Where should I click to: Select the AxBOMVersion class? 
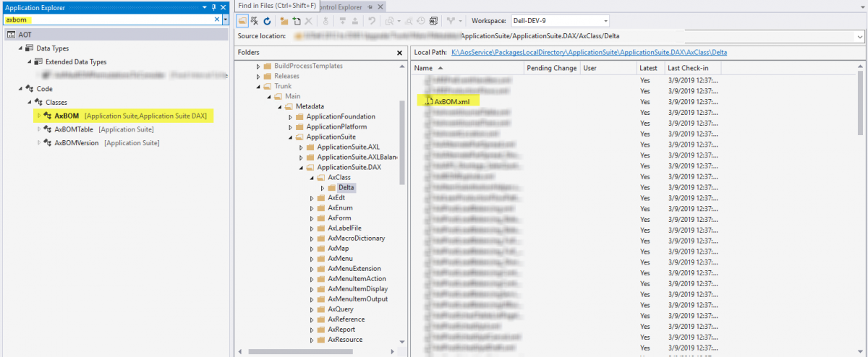(76, 143)
